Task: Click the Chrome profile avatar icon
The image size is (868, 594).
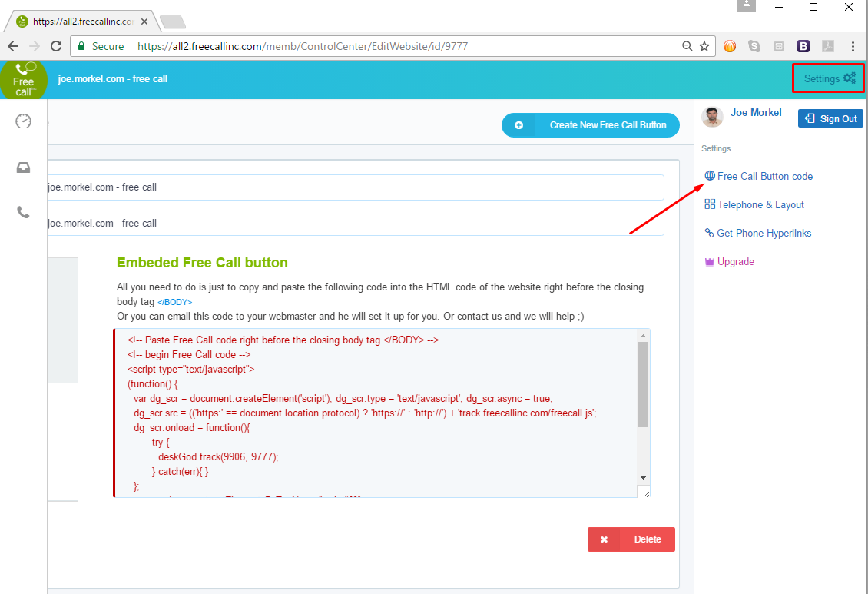Action: pos(746,5)
